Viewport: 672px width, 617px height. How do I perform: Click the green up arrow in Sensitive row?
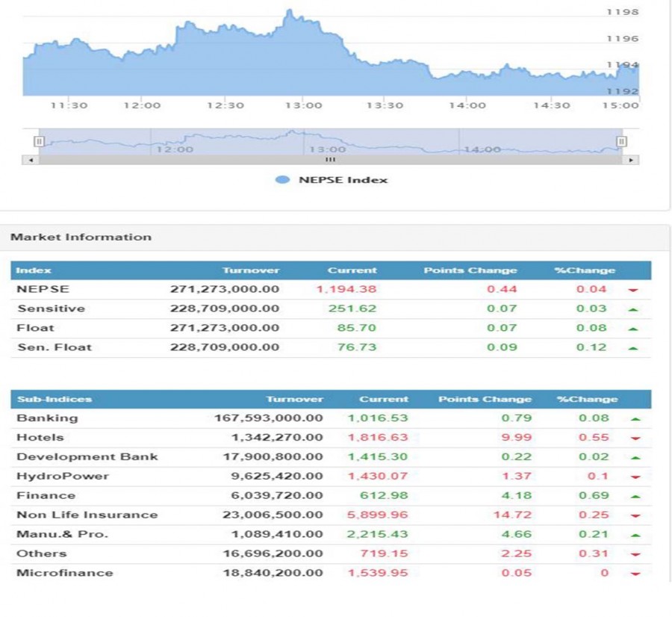point(633,309)
